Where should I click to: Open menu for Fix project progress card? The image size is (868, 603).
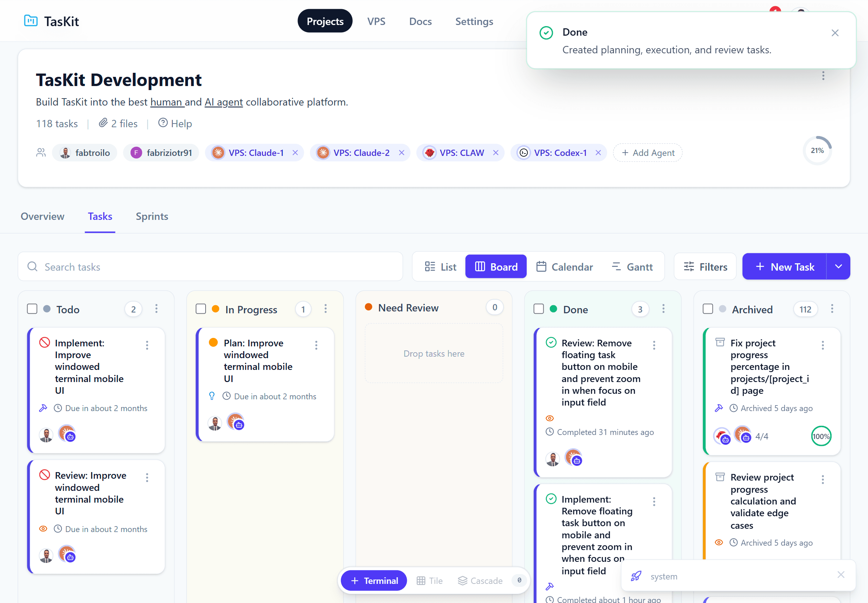823,345
